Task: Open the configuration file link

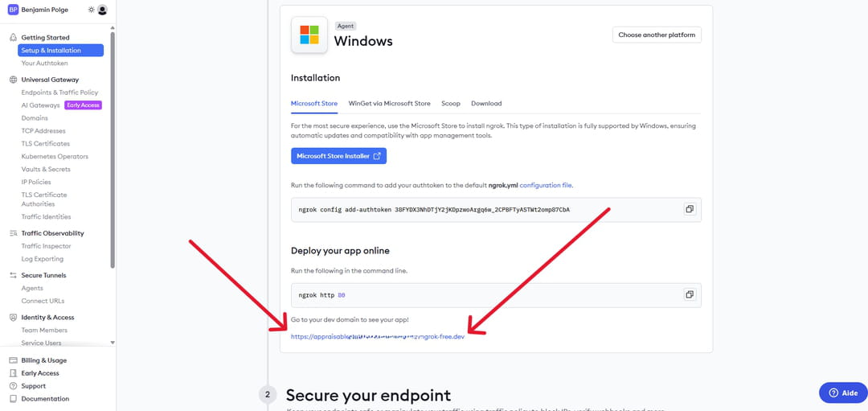Action: coord(545,185)
